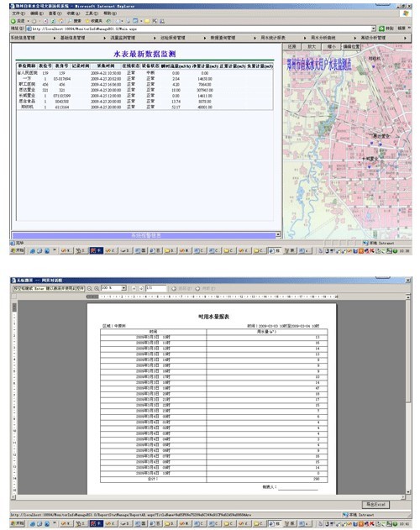Select the 省人民医院 table row

tap(144, 73)
